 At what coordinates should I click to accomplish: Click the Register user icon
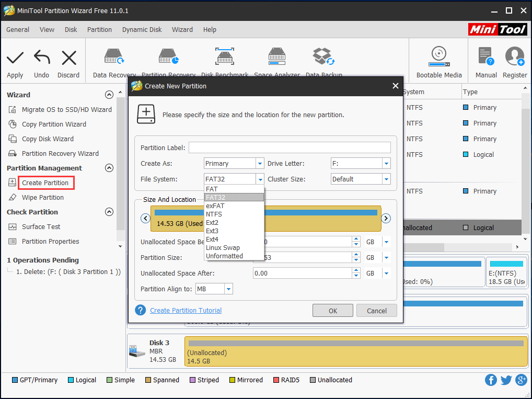[514, 56]
